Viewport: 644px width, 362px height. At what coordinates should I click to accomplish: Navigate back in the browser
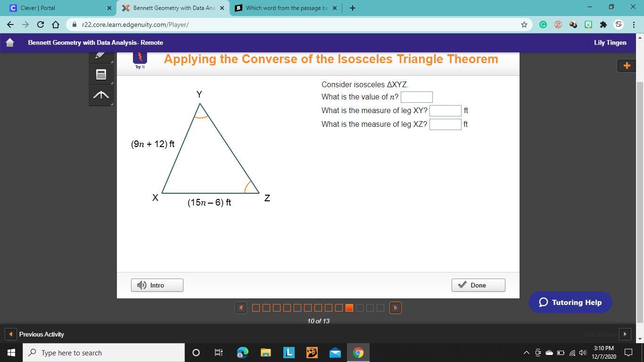tap(10, 25)
